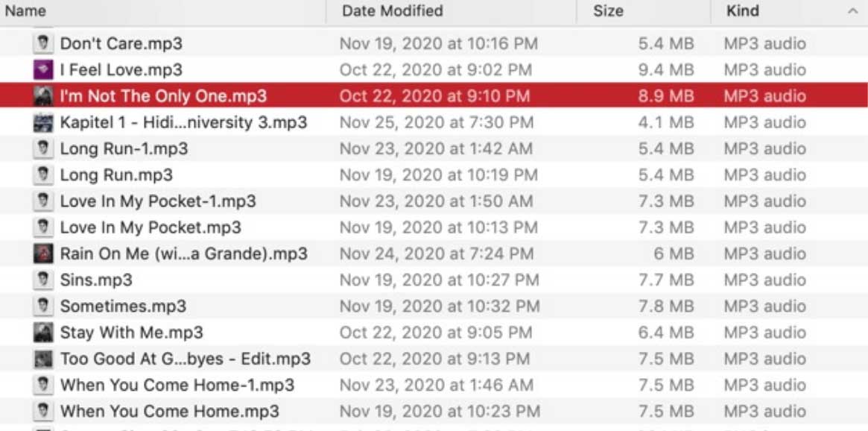
Task: Click the When You Come Home.mp3 icon
Action: click(43, 411)
